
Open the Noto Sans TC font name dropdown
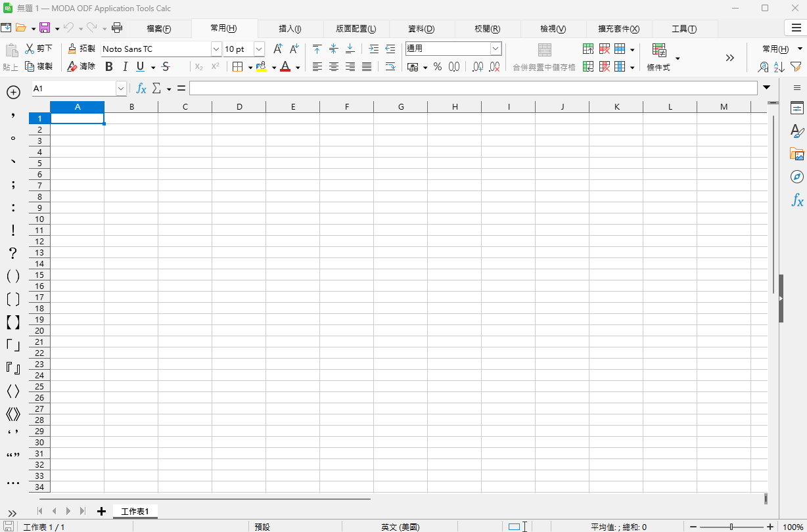(x=216, y=49)
